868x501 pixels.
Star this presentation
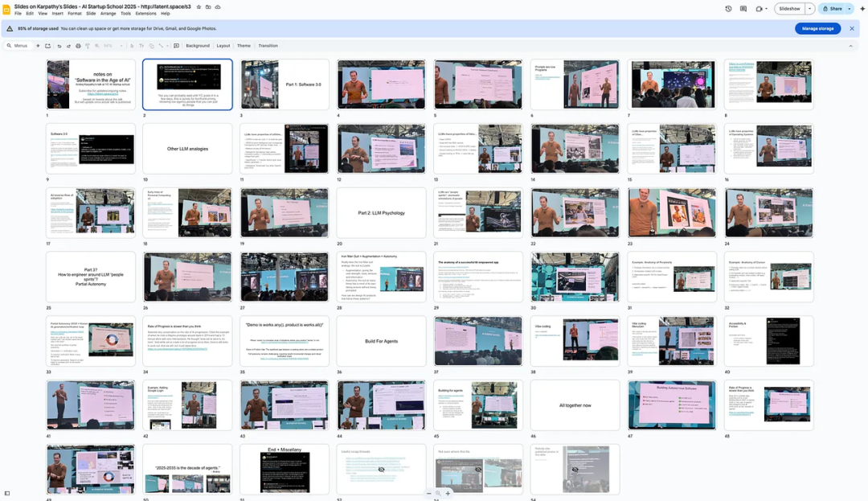(x=199, y=7)
